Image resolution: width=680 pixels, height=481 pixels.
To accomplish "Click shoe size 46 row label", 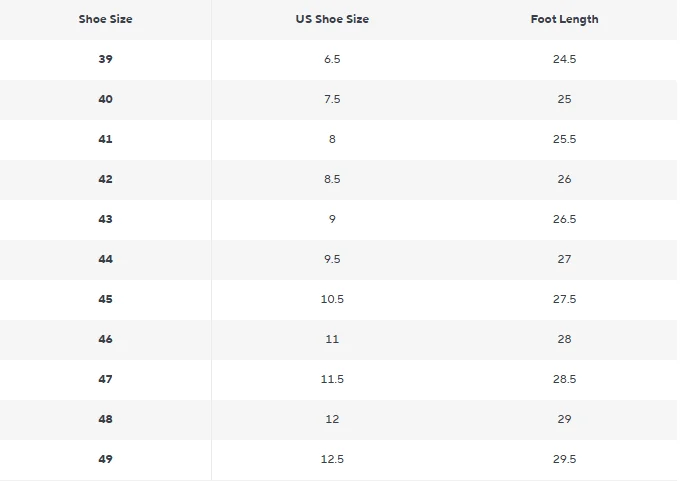I will 105,340.
